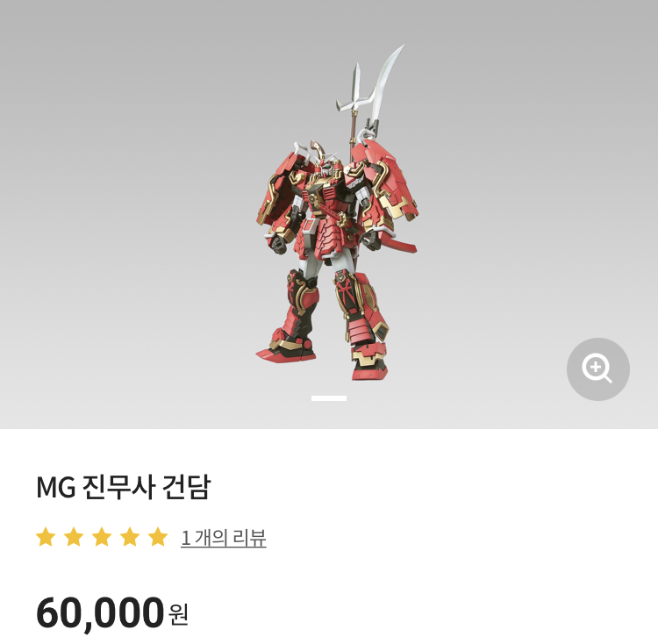
Task: Select the white image carousel indicator bar
Action: click(329, 398)
